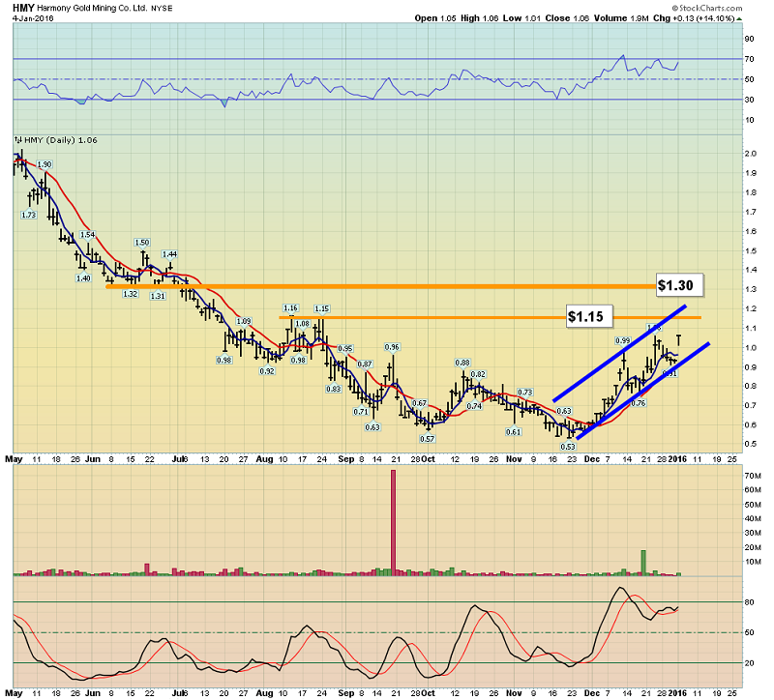774x700 pixels.
Task: Click the Dec label on price chart axis
Action: tap(591, 459)
